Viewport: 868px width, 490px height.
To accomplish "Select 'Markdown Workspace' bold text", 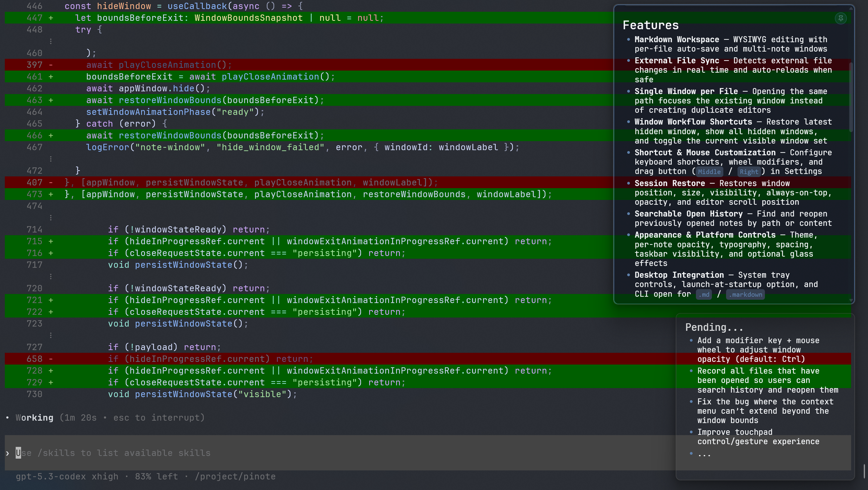I will point(677,40).
